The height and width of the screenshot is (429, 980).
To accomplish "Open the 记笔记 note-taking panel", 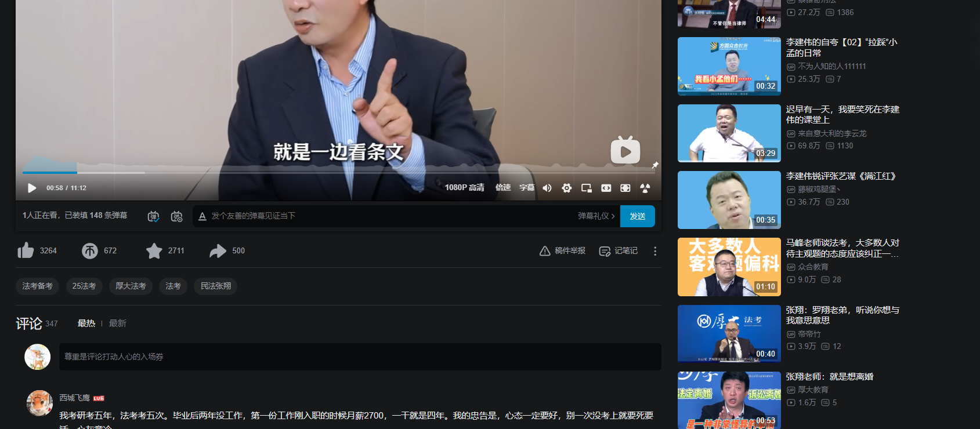I will 619,250.
